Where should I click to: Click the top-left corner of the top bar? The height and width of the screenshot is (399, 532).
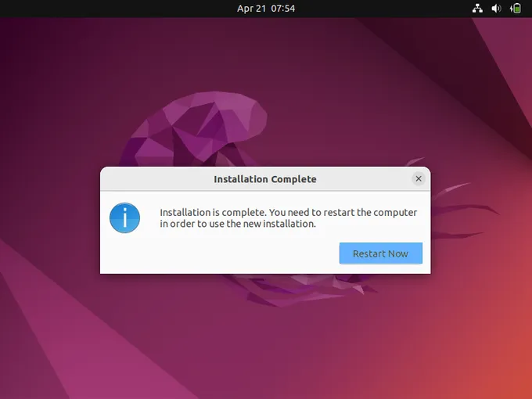(4, 4)
